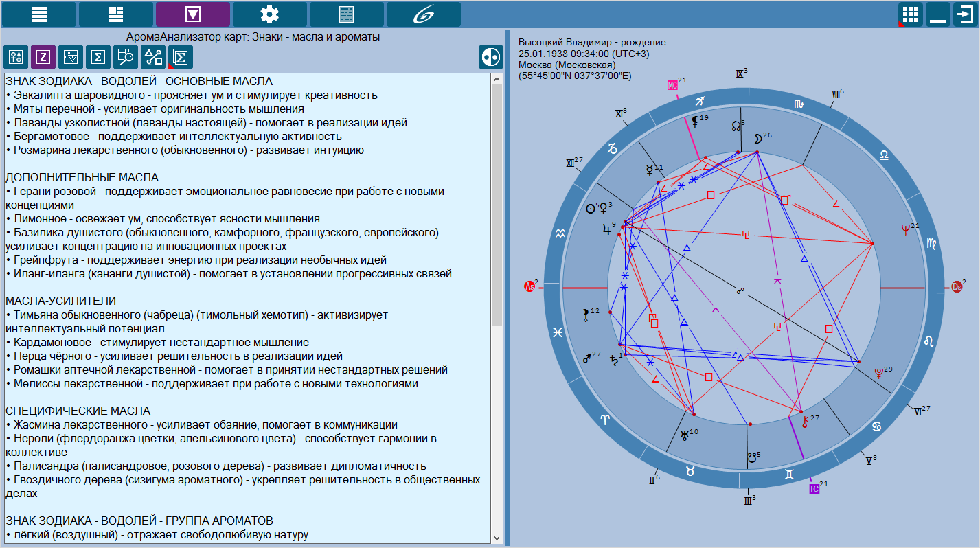Click the text panel vertical scrollbar thumb
The image size is (980, 548).
click(x=497, y=206)
